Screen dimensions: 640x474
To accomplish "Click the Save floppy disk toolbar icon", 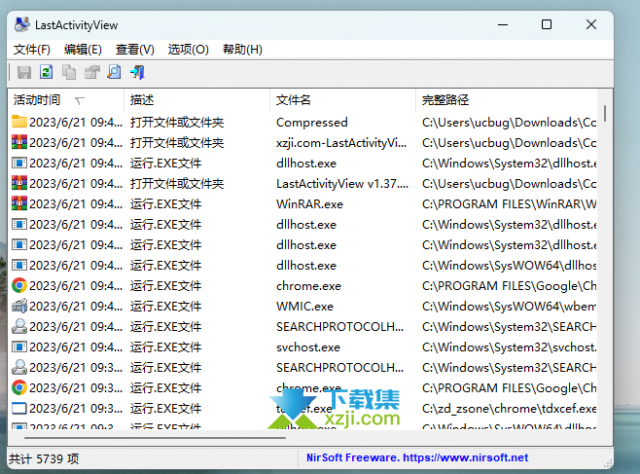I will pyautogui.click(x=24, y=72).
